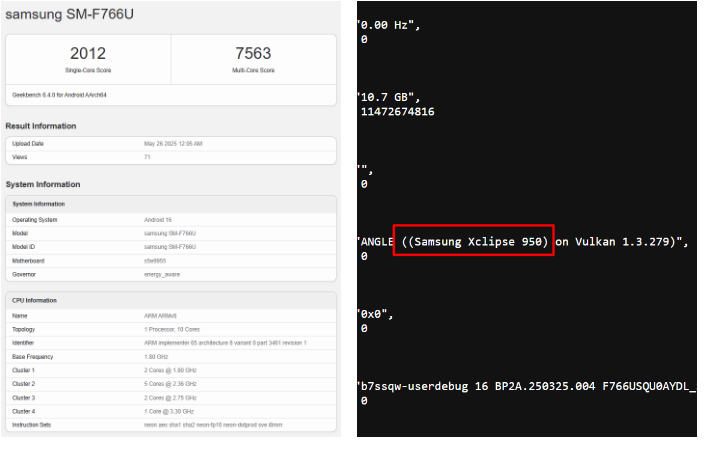Select upload date 'May 26 2025 12:05 AM'

pyautogui.click(x=173, y=144)
